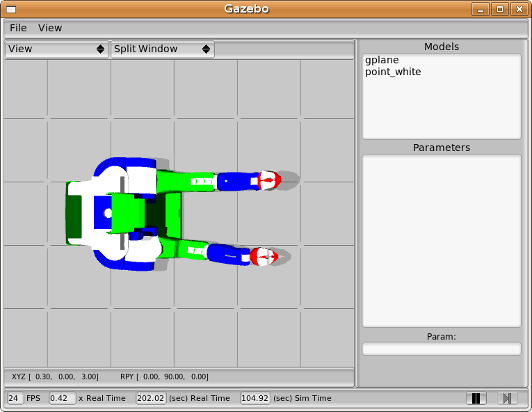
Task: Click the Real Time seconds field
Action: (150, 398)
